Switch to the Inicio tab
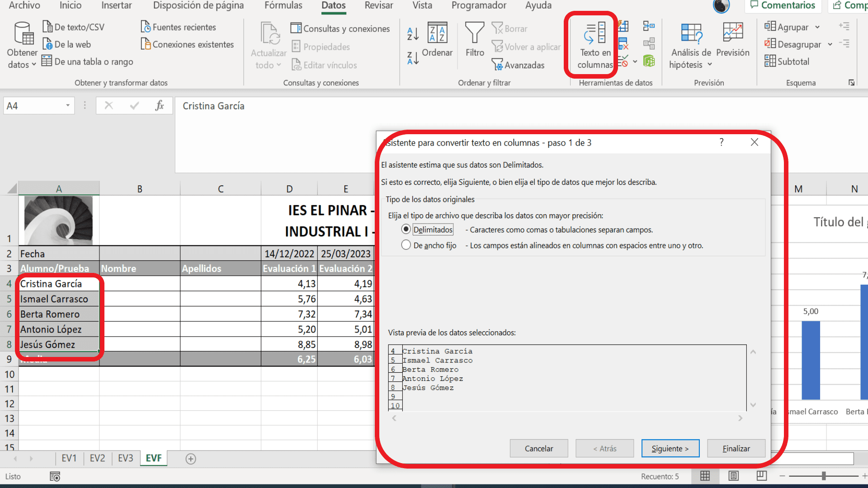This screenshot has height=488, width=868. (x=71, y=5)
